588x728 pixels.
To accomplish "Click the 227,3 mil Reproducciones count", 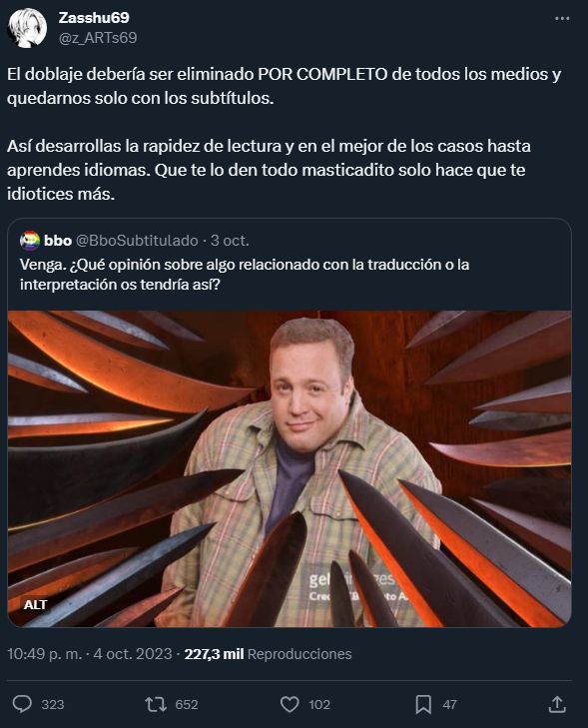I will (268, 654).
